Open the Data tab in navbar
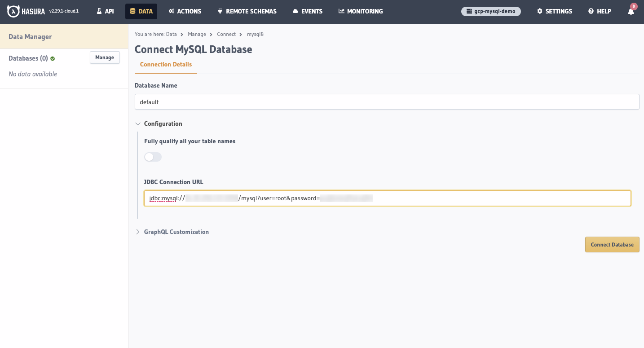The height and width of the screenshot is (348, 644). click(x=141, y=11)
